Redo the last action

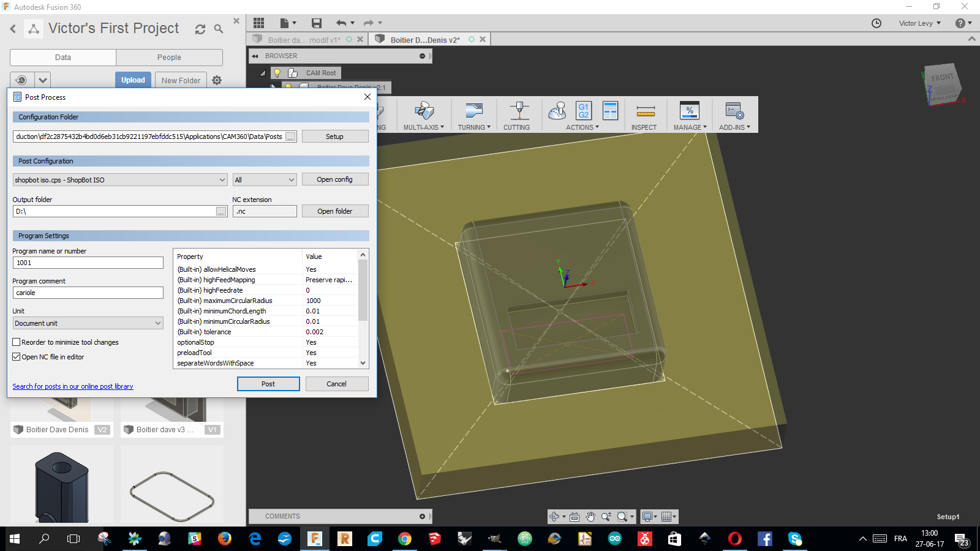[369, 23]
